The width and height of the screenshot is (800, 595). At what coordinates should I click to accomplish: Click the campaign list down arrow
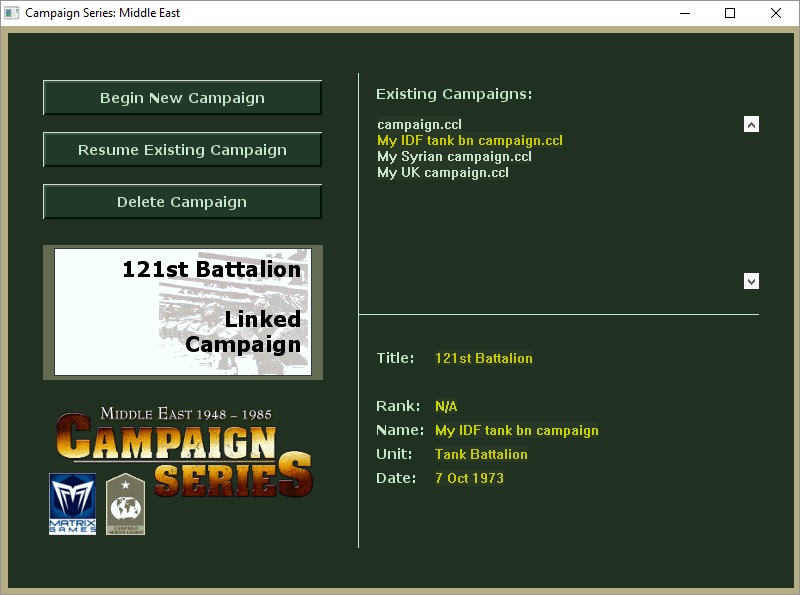pyautogui.click(x=751, y=281)
